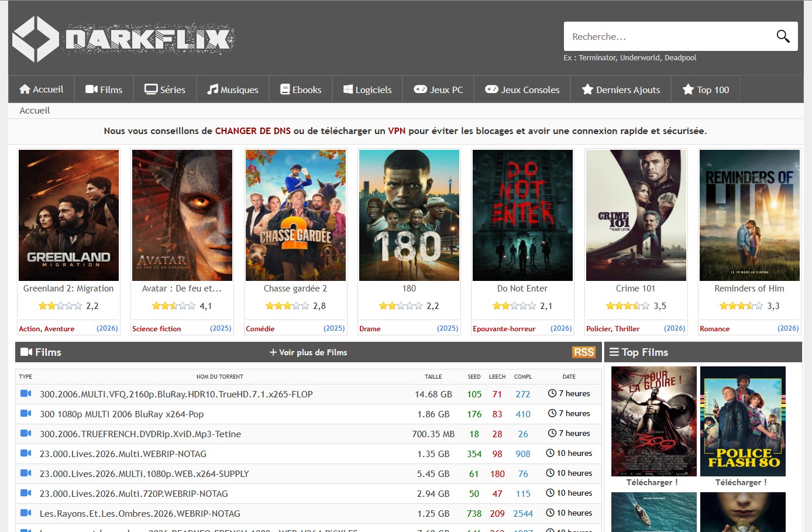Click Voir plus de Films
The height and width of the screenshot is (532, 812).
[x=308, y=352]
